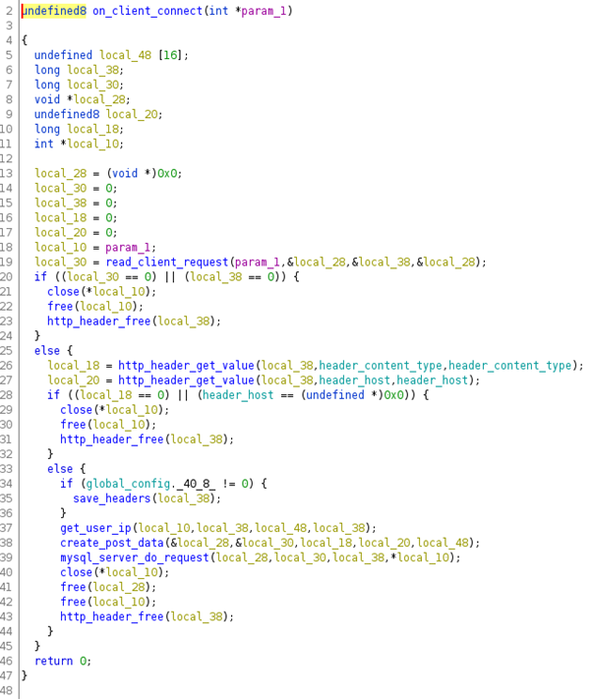Click the get_user_ip function call

pos(98,527)
